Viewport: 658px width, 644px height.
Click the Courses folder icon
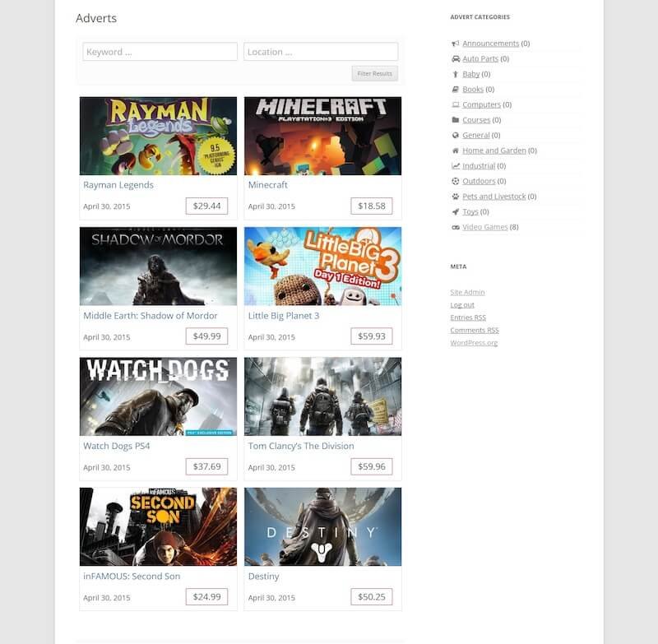(x=456, y=120)
